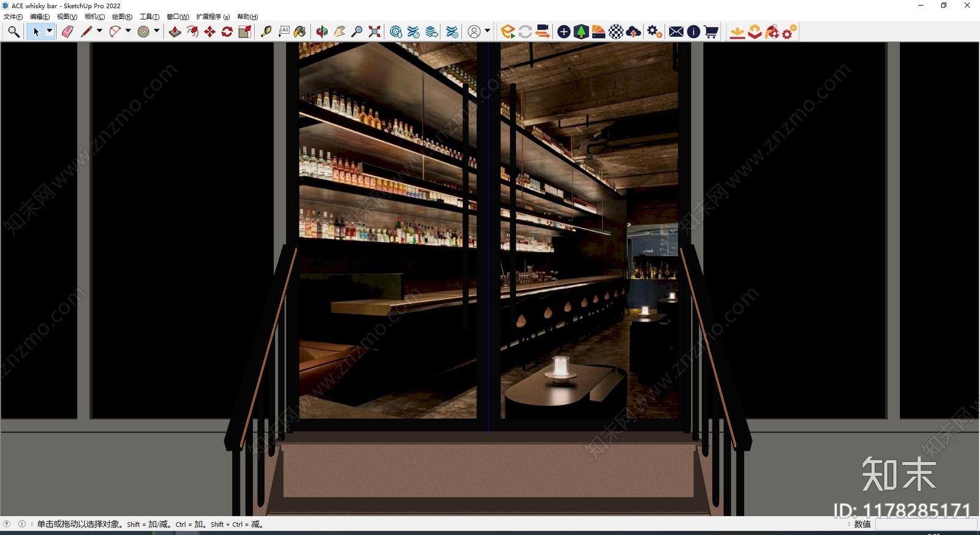The height and width of the screenshot is (535, 980).
Task: Click the Enscape feedback envelope icon
Action: point(676,32)
